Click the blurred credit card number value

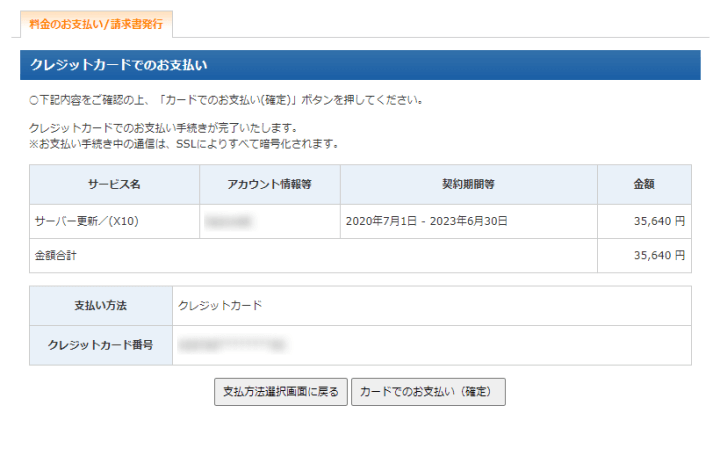[231, 345]
